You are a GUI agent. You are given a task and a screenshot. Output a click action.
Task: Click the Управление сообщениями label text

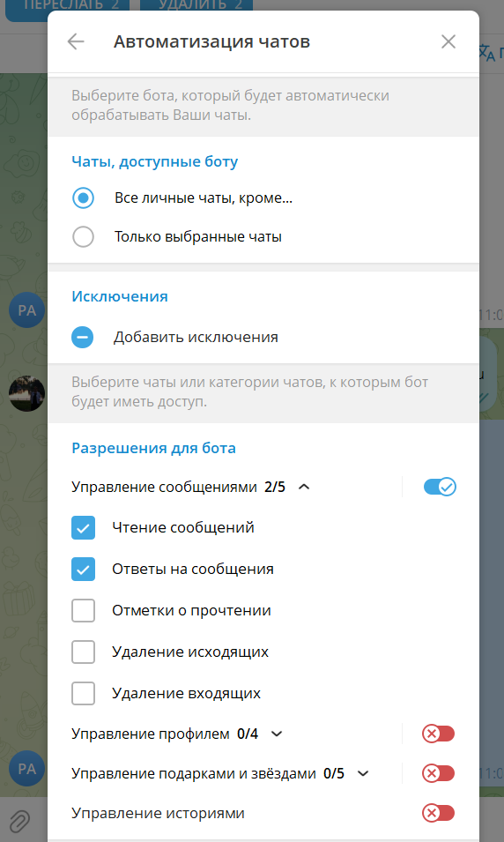coord(164,487)
